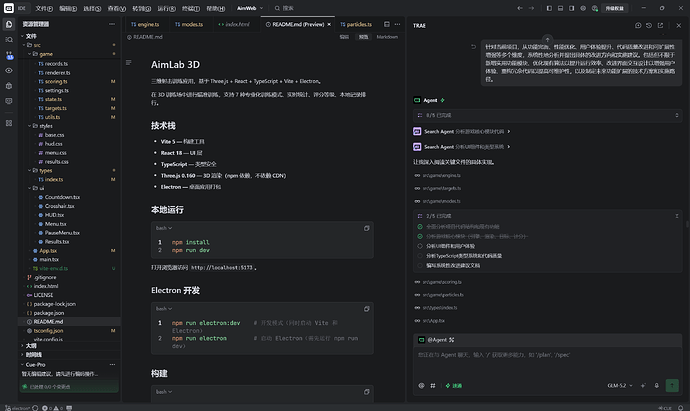The width and height of the screenshot is (690, 411).
Task: Expand the first Search Agent entry
Action: pos(461,132)
